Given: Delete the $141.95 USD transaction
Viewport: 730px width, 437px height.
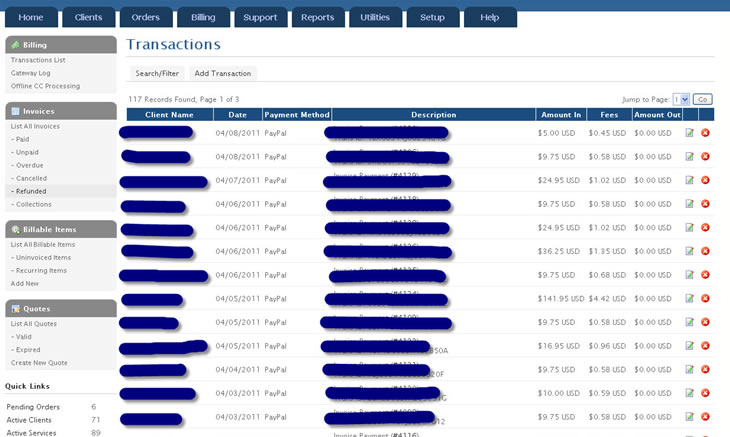Looking at the screenshot, I should click(x=705, y=298).
